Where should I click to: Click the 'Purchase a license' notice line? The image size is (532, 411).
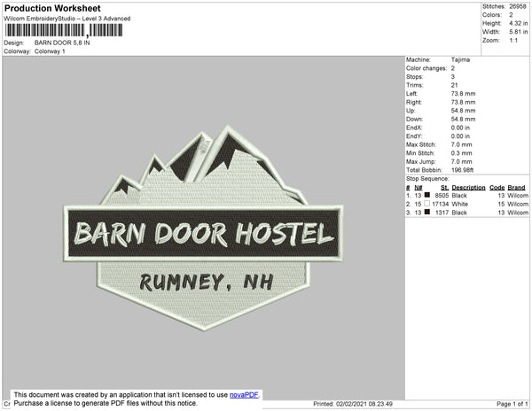(106, 403)
